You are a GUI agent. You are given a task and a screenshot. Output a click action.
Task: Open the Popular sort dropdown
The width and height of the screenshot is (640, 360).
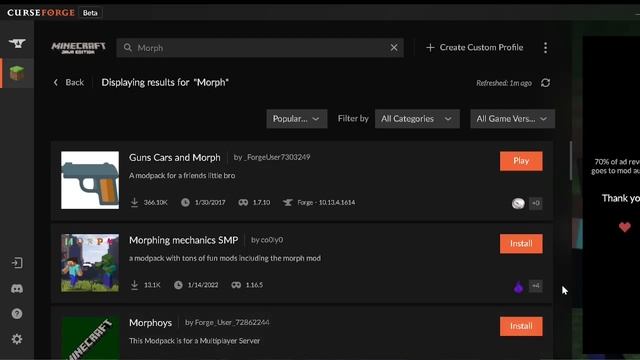pyautogui.click(x=297, y=119)
